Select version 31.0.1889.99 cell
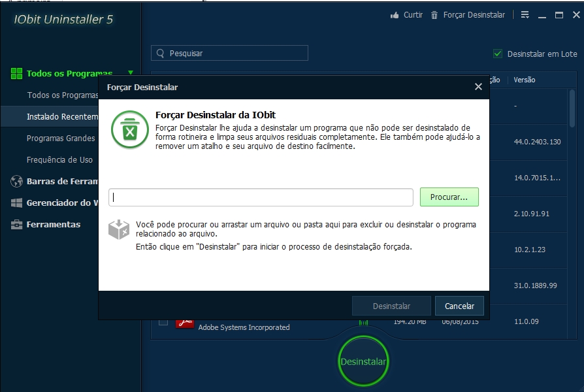Viewport: 584px width, 392px height. pyautogui.click(x=535, y=286)
